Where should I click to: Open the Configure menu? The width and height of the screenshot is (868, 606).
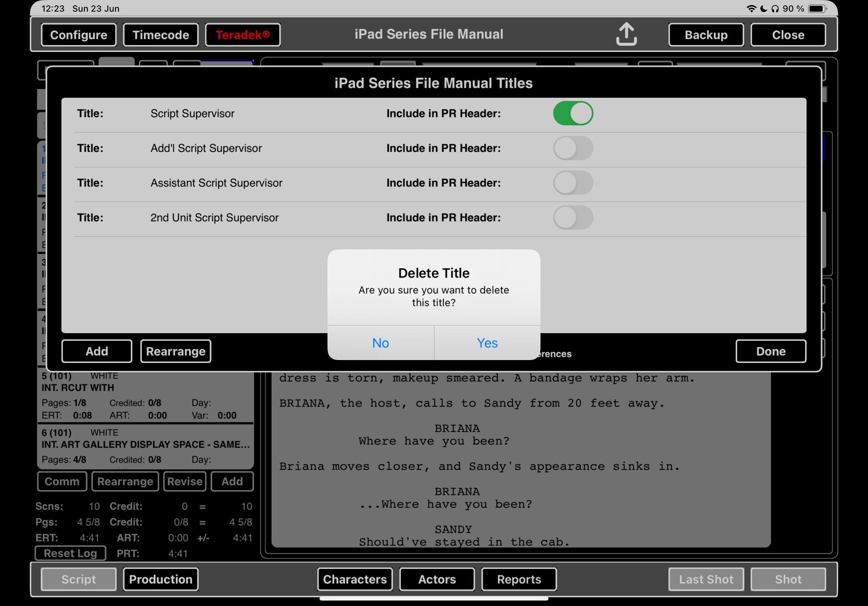tap(79, 35)
